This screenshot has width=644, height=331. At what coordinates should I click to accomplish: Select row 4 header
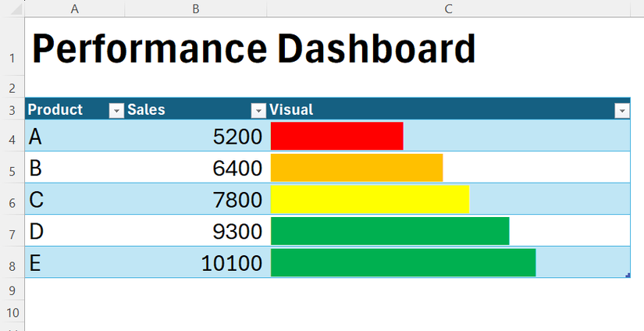[12, 136]
